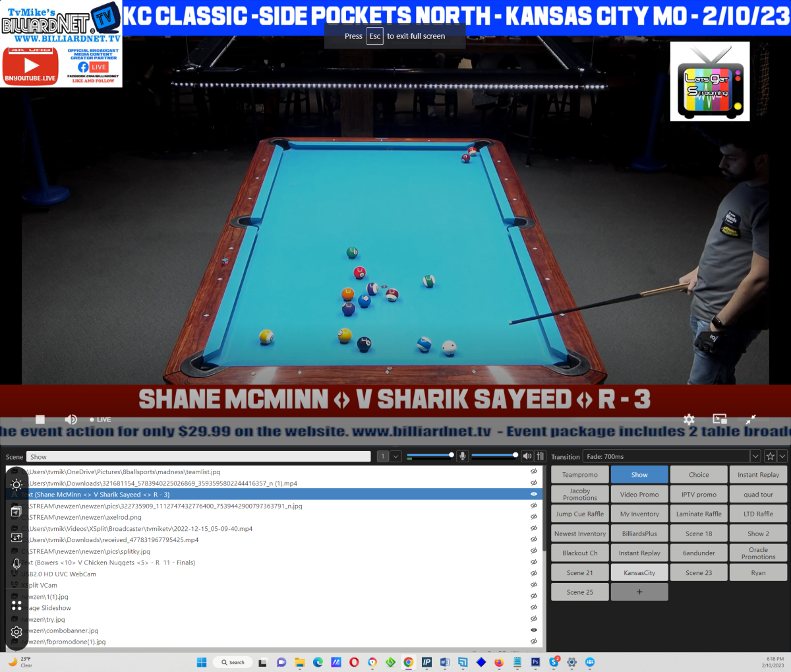Switch to the Instant Replay scene

[x=758, y=475]
